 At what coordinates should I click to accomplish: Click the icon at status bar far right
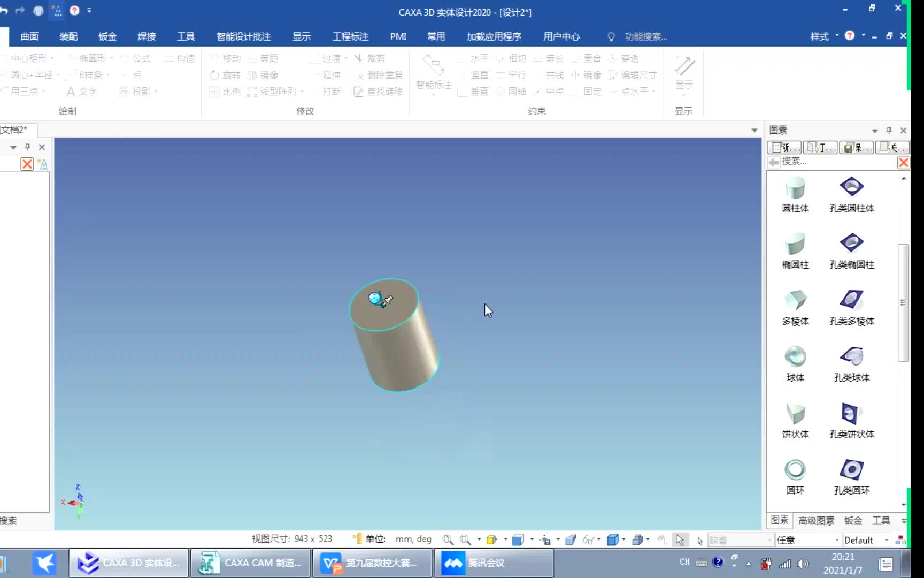pos(900,539)
